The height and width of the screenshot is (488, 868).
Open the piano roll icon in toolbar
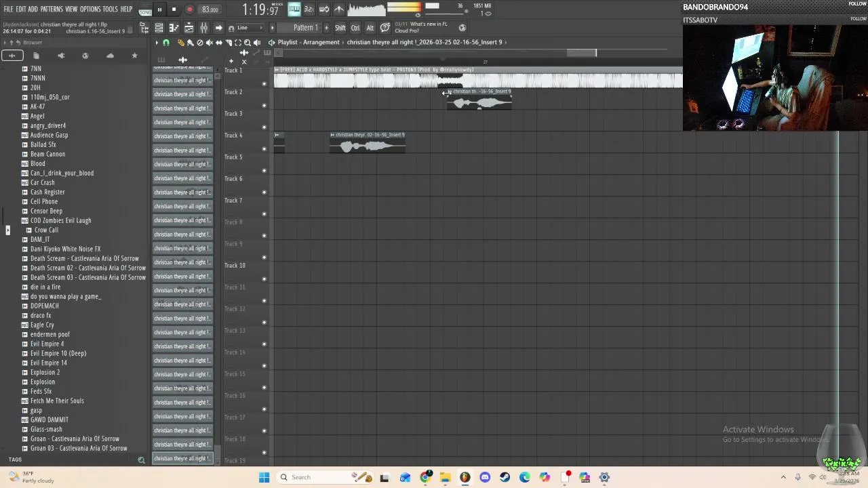pos(174,28)
